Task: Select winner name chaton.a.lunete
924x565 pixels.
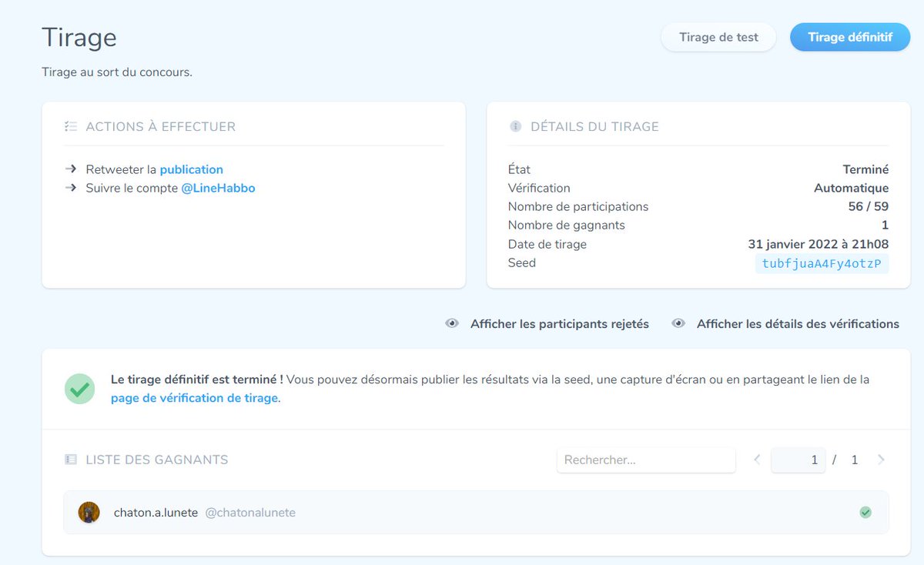Action: [156, 513]
